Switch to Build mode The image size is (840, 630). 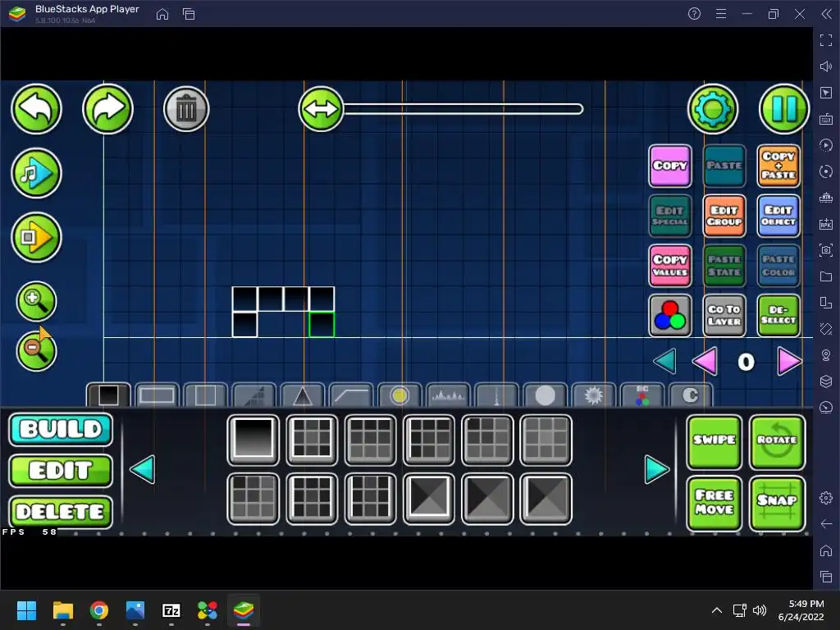(x=61, y=429)
